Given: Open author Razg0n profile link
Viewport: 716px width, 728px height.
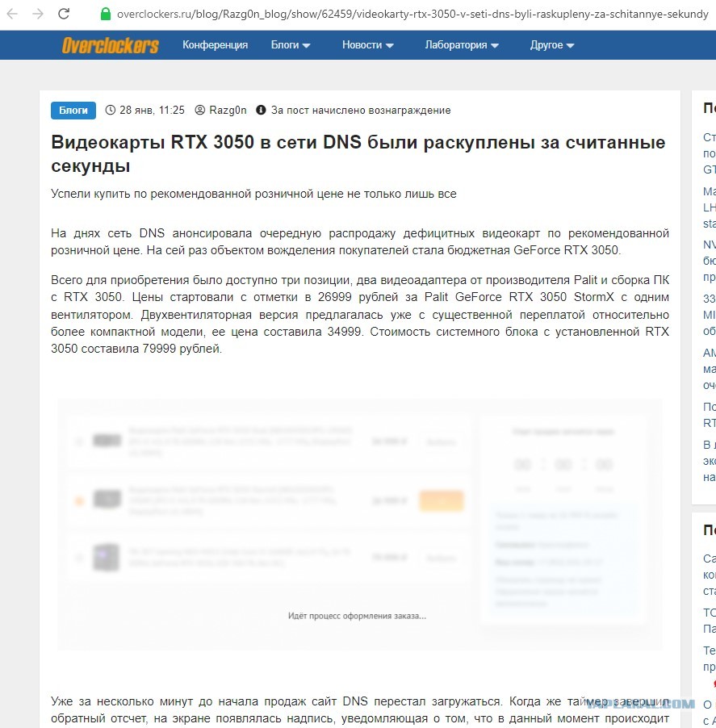Looking at the screenshot, I should pos(228,110).
